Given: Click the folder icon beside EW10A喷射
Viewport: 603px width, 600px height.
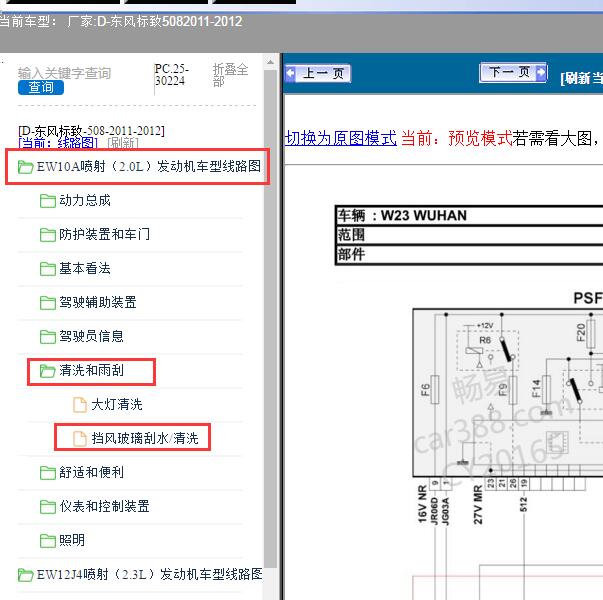Looking at the screenshot, I should click(25, 167).
